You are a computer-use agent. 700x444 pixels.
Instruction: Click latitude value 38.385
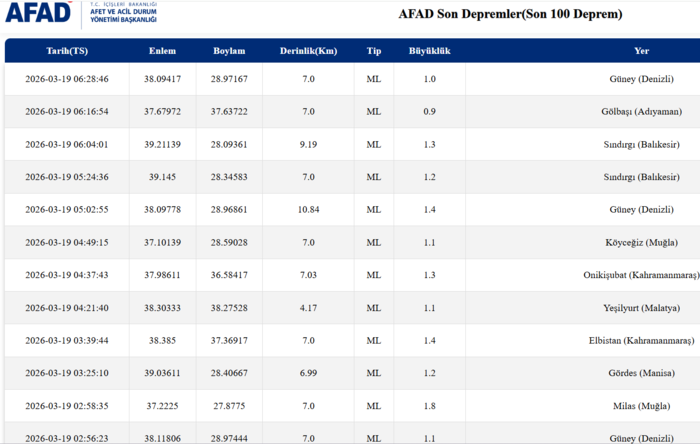click(x=162, y=341)
